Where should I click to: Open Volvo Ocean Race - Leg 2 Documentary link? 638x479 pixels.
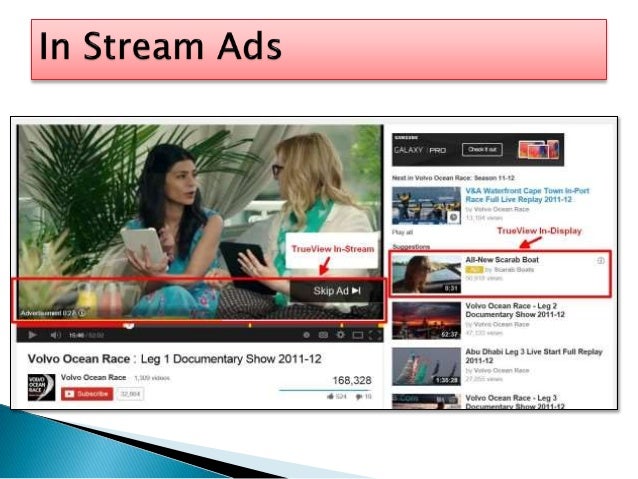pos(515,310)
